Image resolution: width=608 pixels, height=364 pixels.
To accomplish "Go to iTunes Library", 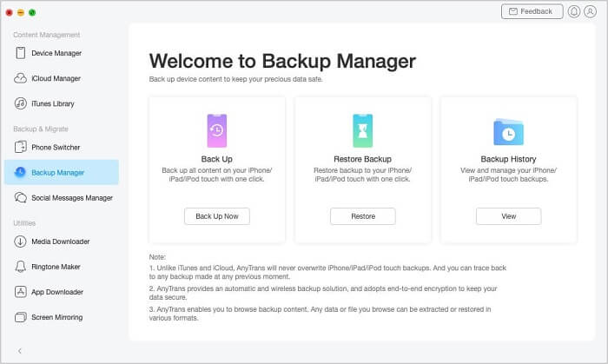I will pyautogui.click(x=53, y=103).
